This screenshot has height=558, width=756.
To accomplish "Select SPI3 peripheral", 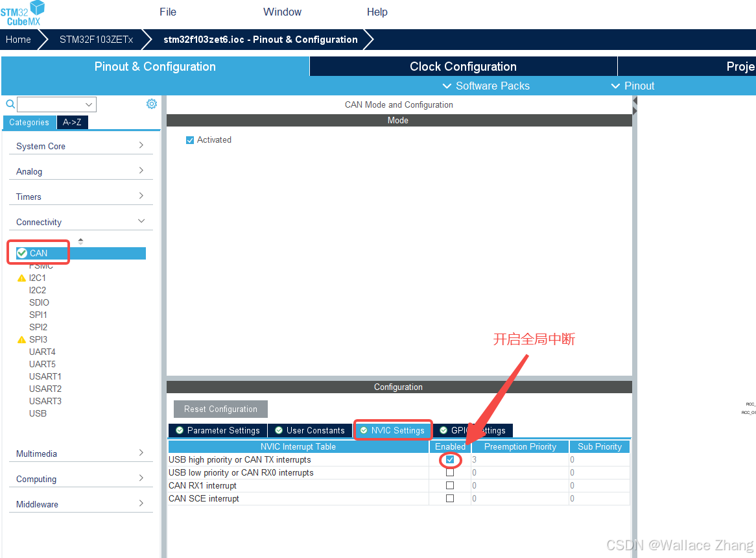I will (38, 339).
